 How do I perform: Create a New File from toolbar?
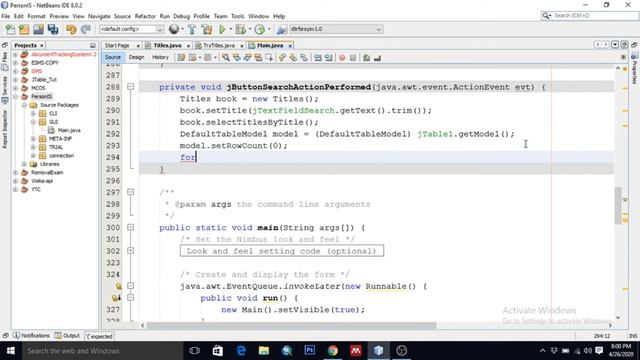click(x=10, y=29)
